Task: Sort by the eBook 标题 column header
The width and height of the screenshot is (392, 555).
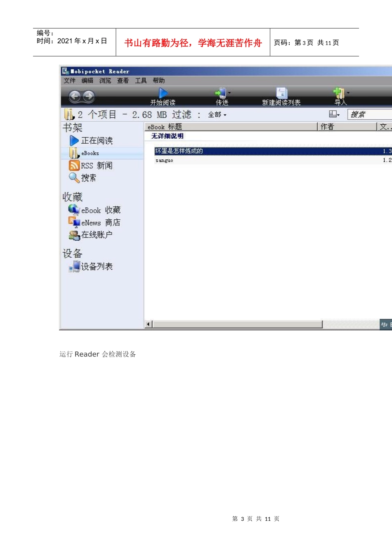Action: pyautogui.click(x=231, y=127)
